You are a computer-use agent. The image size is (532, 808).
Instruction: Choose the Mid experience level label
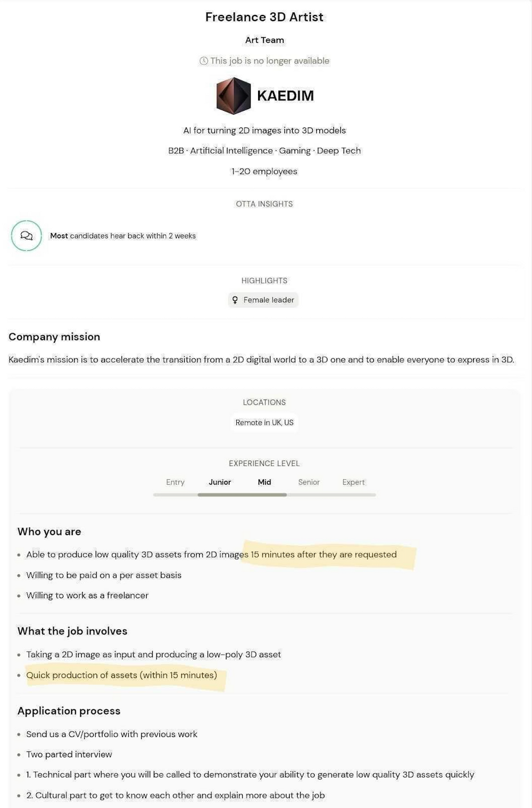264,482
